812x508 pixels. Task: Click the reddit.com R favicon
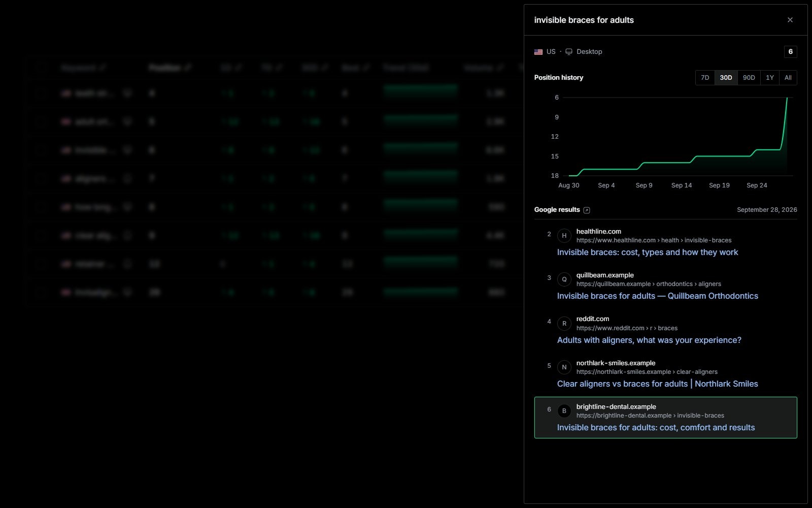(564, 324)
